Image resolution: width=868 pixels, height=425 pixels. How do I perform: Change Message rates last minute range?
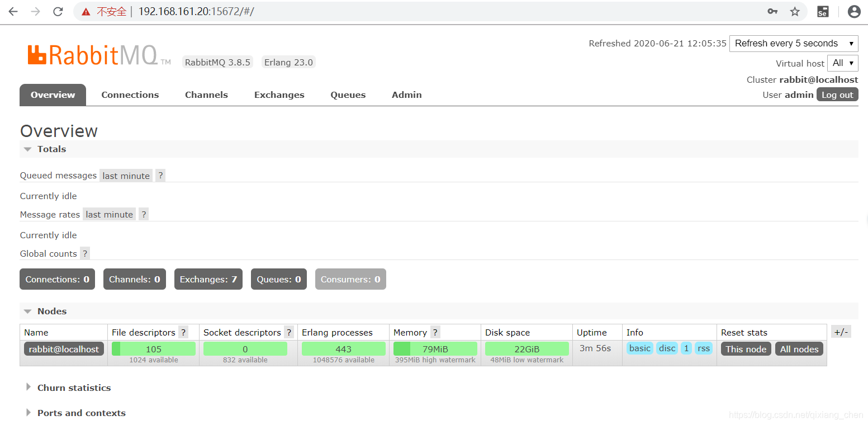[x=110, y=214]
